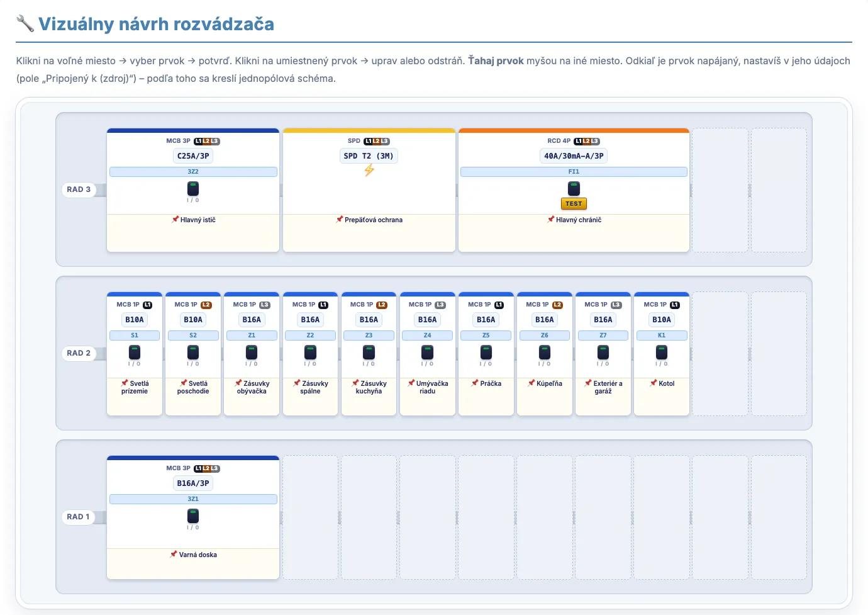The image size is (868, 615).
Task: Click the S1 designation bar
Action: [135, 336]
